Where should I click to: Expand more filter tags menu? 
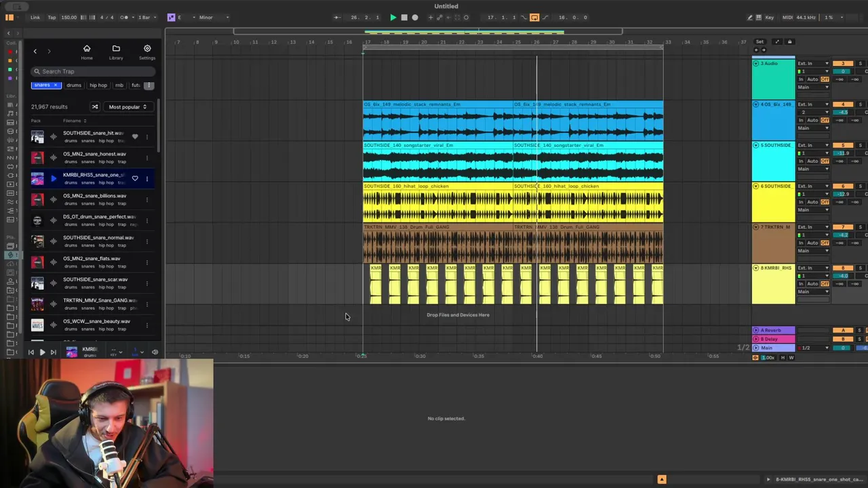pos(149,85)
